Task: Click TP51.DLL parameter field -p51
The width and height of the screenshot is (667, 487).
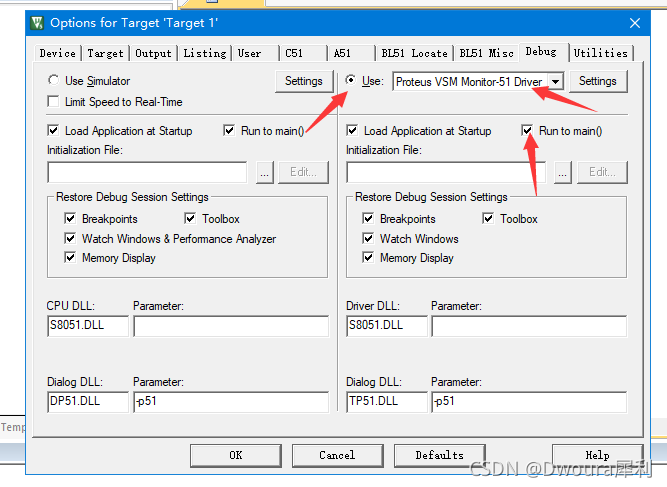Action: point(529,402)
